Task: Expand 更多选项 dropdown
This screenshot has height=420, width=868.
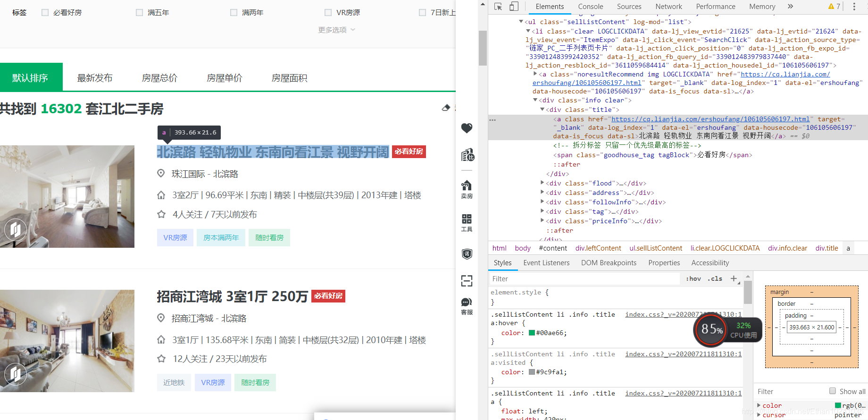Action: (x=336, y=30)
